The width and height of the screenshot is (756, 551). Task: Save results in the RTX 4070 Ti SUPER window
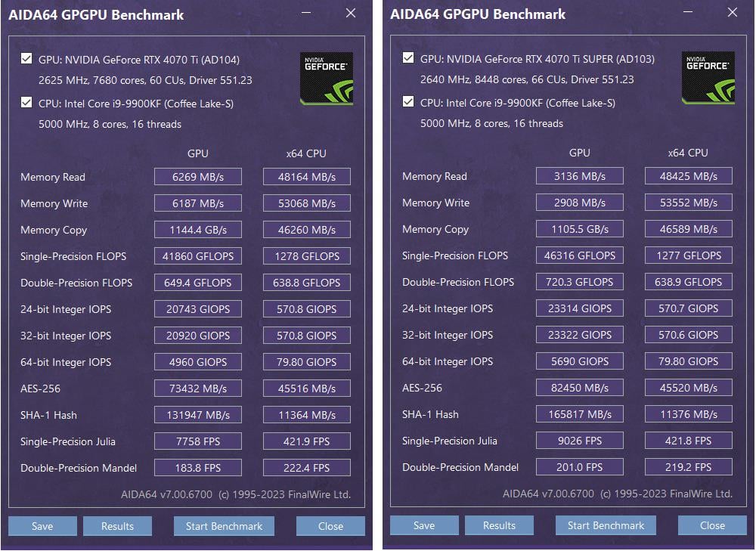(x=424, y=525)
